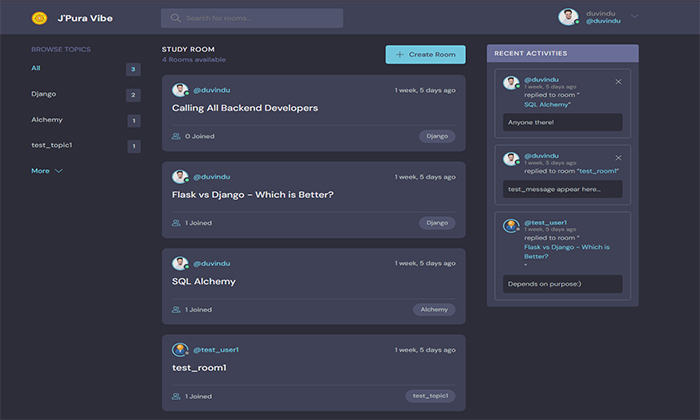Image resolution: width=700 pixels, height=420 pixels.
Task: Click the Create Room button
Action: tap(425, 54)
